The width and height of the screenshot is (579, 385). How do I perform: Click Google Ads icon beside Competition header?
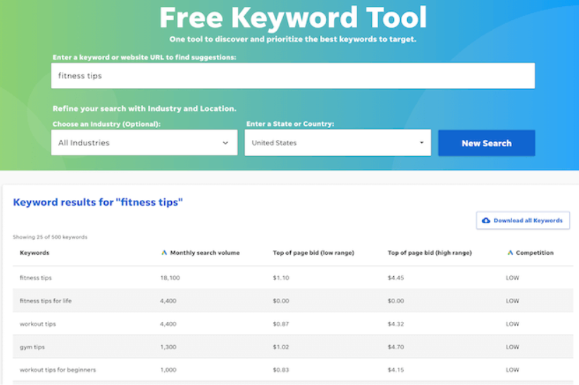[510, 252]
